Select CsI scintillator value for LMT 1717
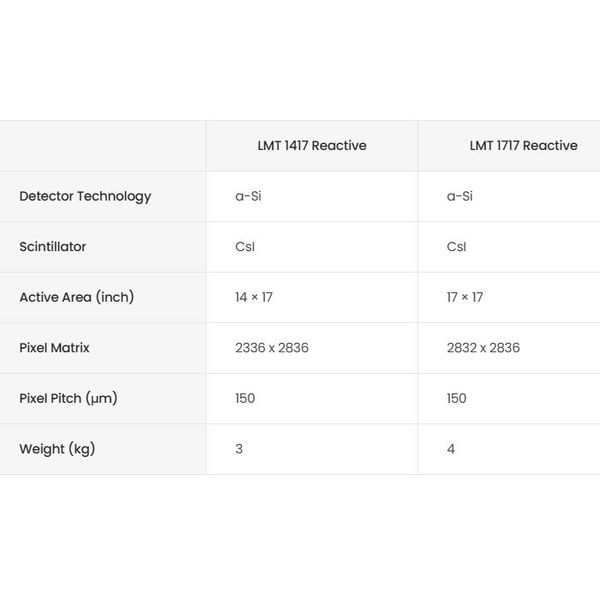 coord(456,247)
